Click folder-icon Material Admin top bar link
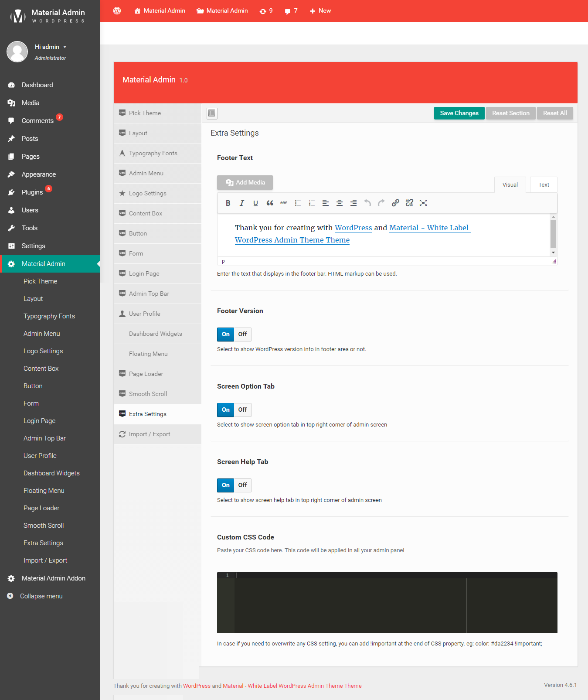Image resolution: width=588 pixels, height=700 pixels. (222, 11)
